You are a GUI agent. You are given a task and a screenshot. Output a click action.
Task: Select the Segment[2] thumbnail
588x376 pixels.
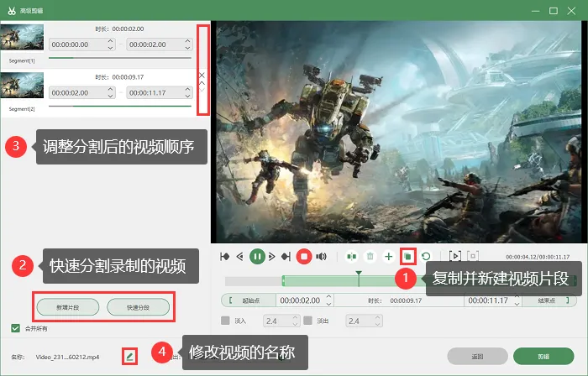point(22,86)
